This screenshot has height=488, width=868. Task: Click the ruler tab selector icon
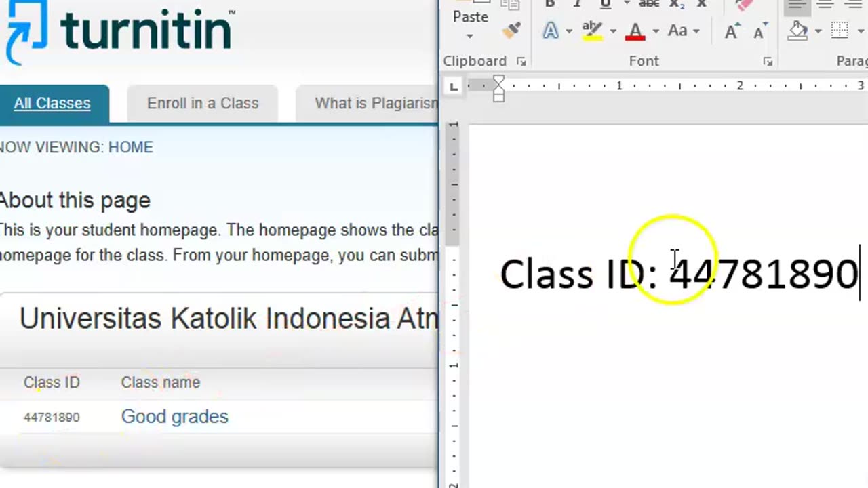(454, 86)
